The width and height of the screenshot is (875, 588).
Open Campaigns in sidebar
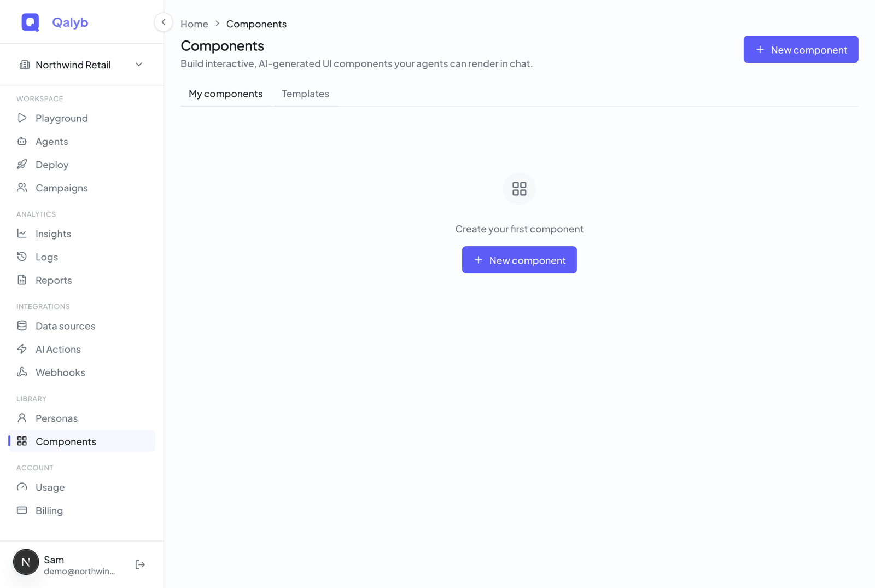[82, 188]
